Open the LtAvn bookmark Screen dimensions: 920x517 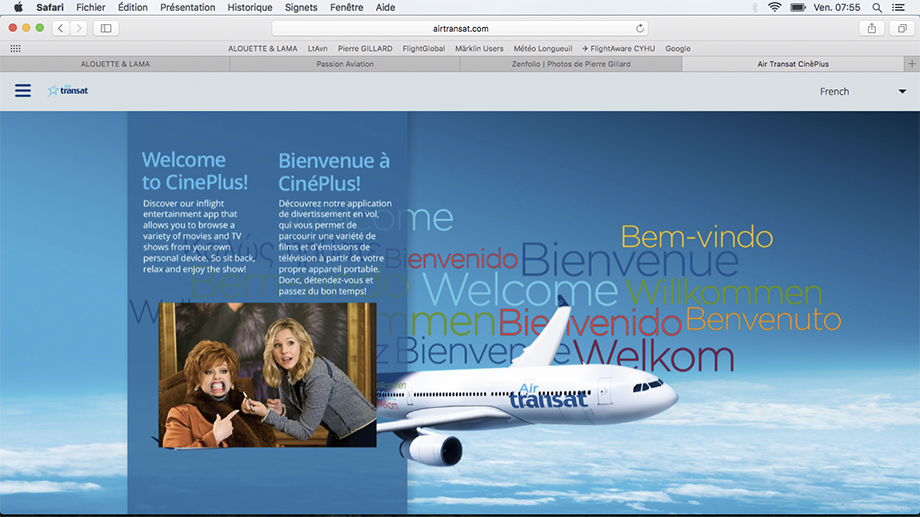pos(317,49)
